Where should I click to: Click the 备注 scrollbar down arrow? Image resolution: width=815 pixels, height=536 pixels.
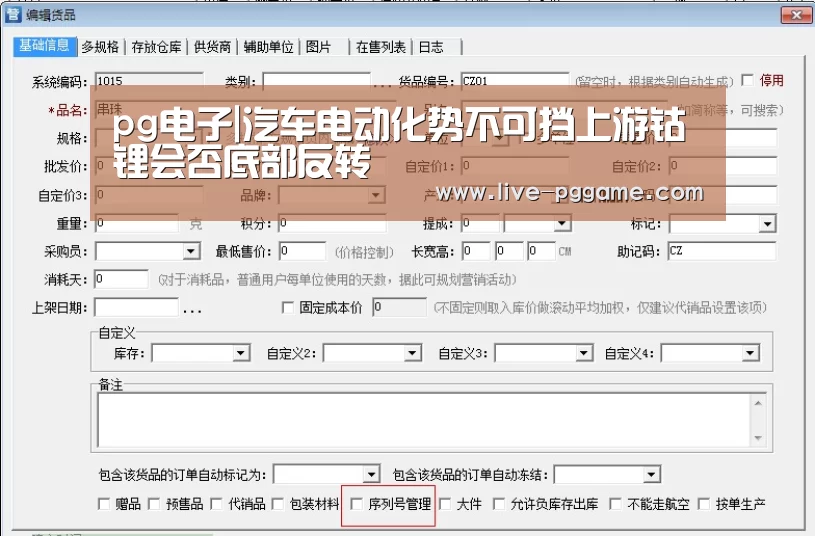(x=758, y=438)
